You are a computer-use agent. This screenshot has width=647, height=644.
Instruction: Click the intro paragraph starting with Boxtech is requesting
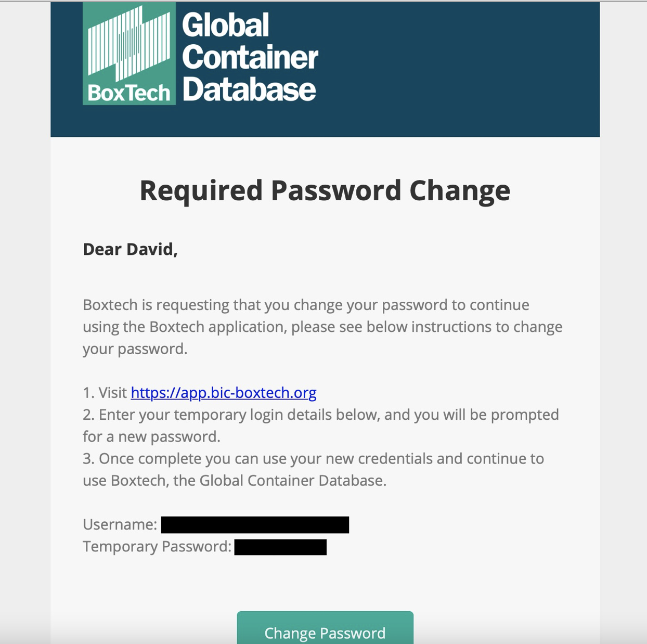(x=322, y=327)
